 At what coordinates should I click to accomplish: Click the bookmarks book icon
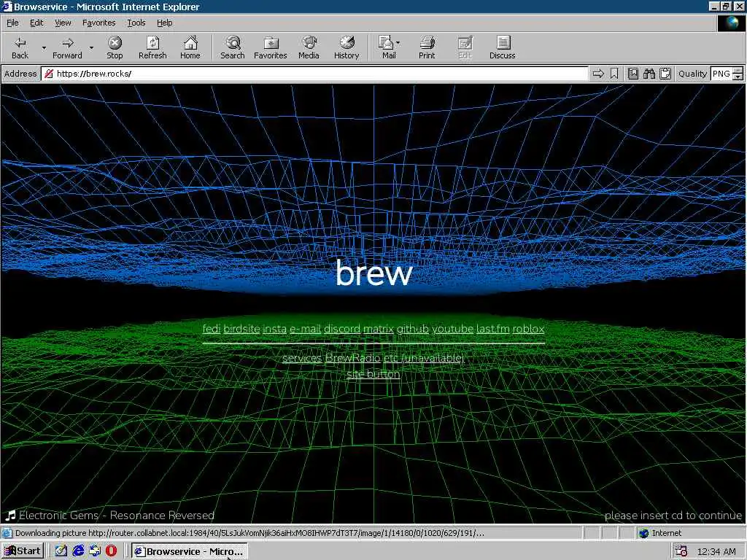click(x=633, y=74)
